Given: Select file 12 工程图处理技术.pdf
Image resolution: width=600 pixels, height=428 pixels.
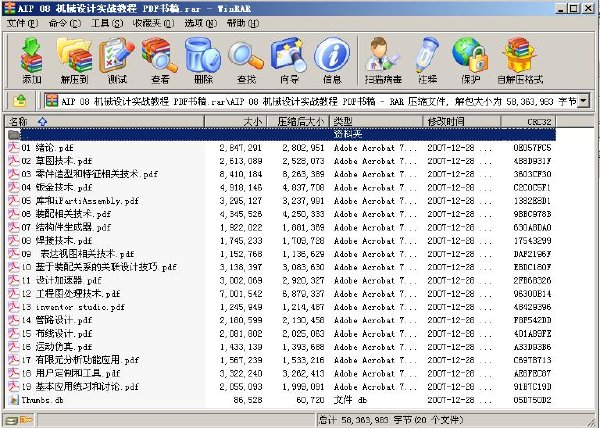Looking at the screenshot, I should pyautogui.click(x=71, y=294).
